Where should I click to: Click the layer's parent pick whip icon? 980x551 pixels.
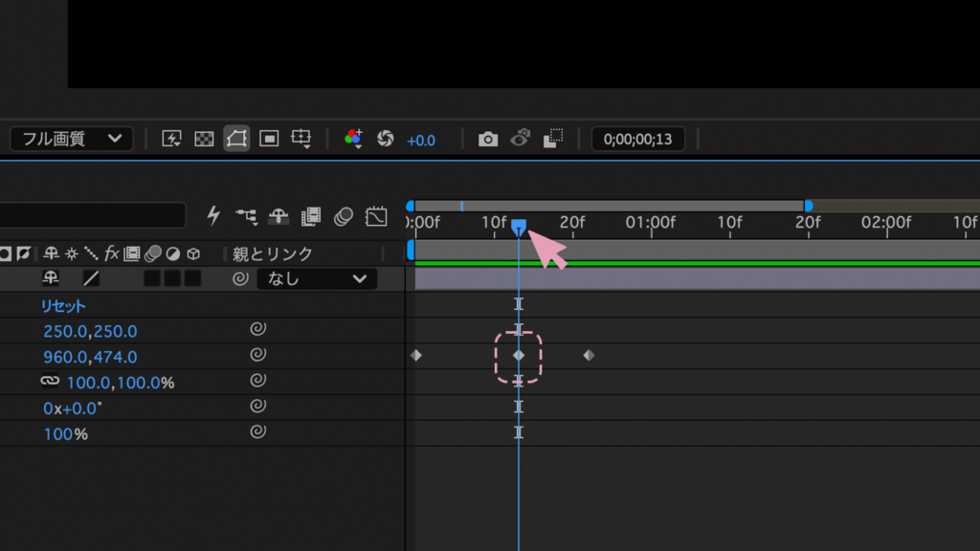coord(240,278)
